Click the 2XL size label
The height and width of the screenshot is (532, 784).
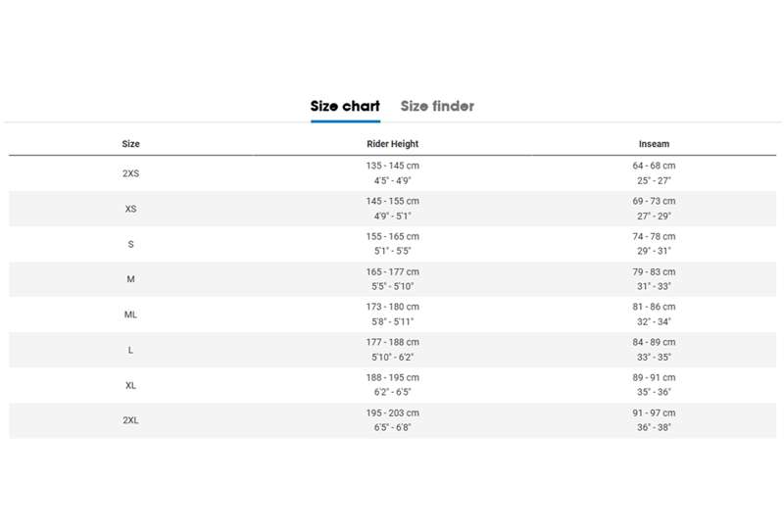[x=130, y=420]
